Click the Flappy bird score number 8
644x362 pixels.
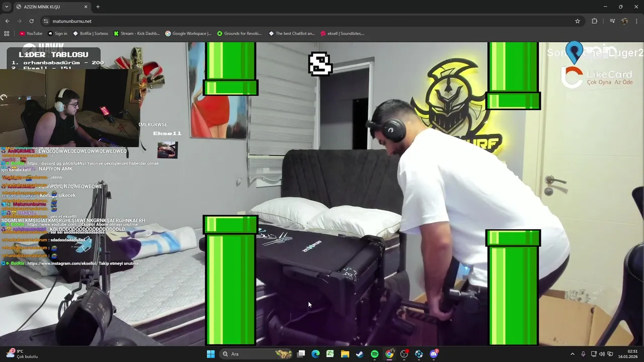coord(320,64)
